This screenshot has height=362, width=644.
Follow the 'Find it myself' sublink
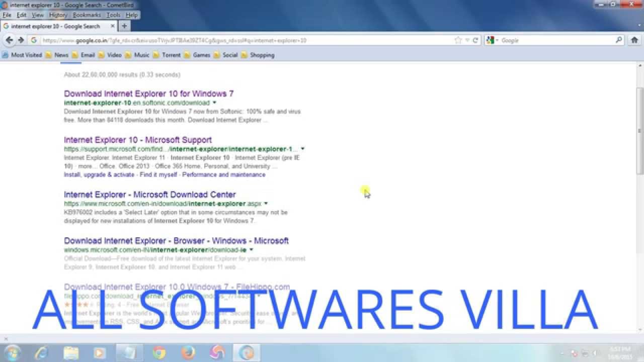(158, 175)
